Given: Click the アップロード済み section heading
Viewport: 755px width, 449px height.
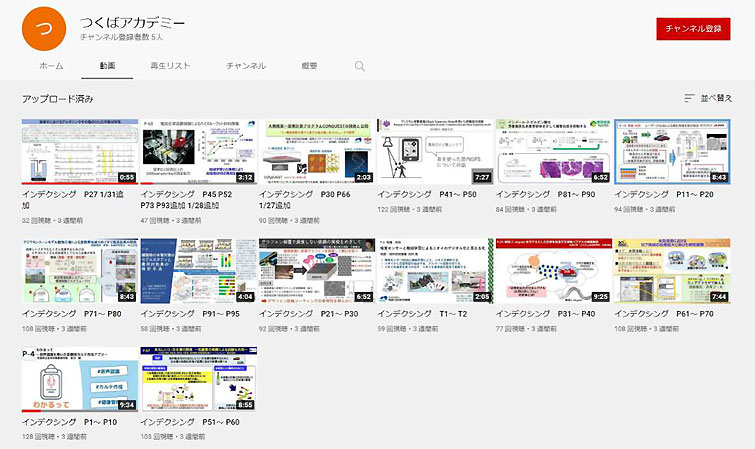Looking at the screenshot, I should tap(58, 99).
